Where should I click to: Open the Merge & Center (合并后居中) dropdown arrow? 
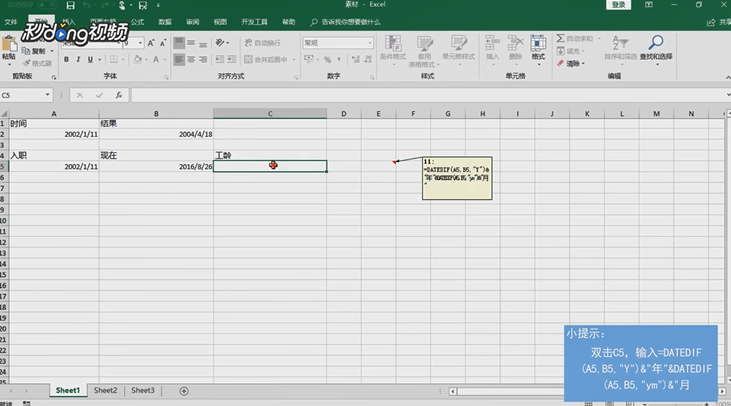click(x=294, y=60)
